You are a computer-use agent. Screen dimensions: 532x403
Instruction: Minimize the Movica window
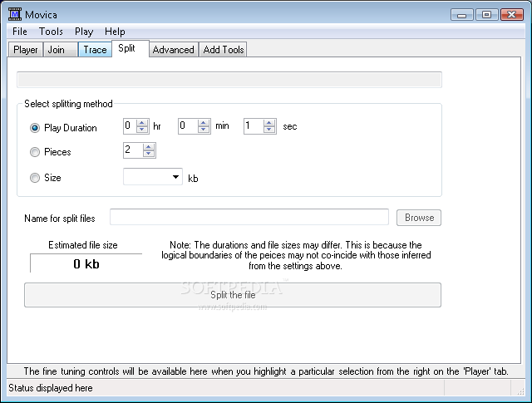pos(462,15)
